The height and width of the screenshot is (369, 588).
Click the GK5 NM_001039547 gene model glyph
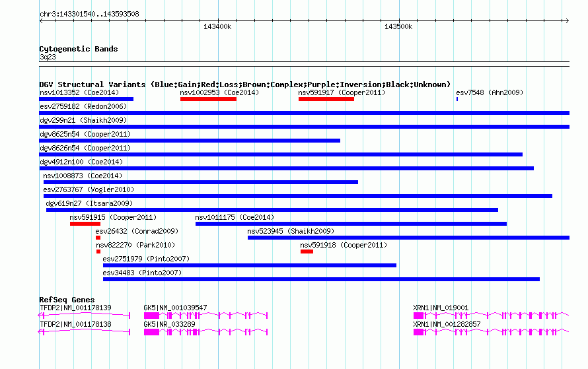coord(206,316)
